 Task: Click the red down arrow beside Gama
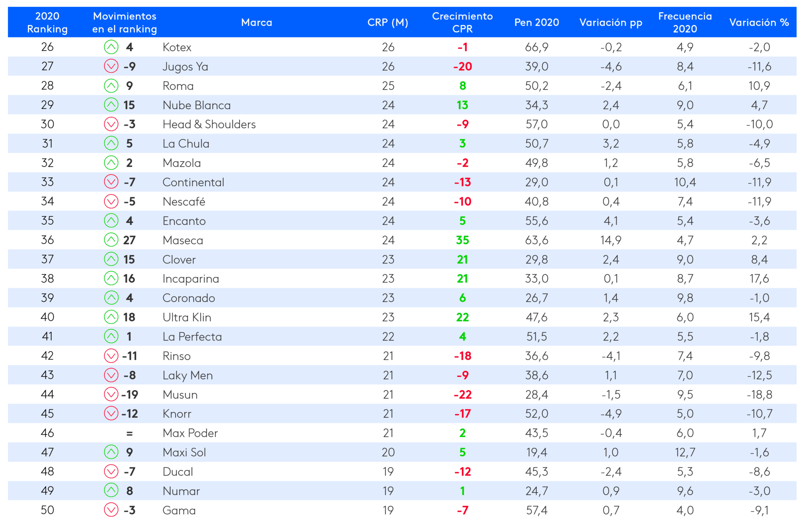click(x=111, y=510)
